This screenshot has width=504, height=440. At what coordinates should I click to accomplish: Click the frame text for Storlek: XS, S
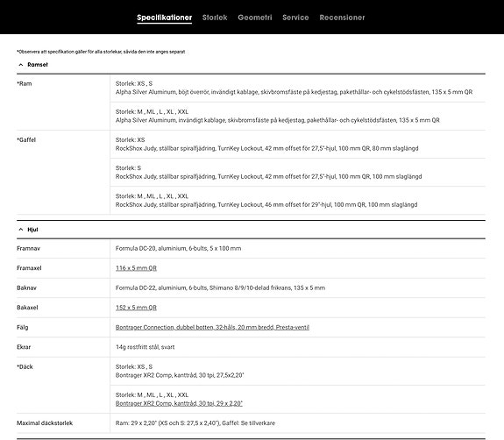[295, 92]
